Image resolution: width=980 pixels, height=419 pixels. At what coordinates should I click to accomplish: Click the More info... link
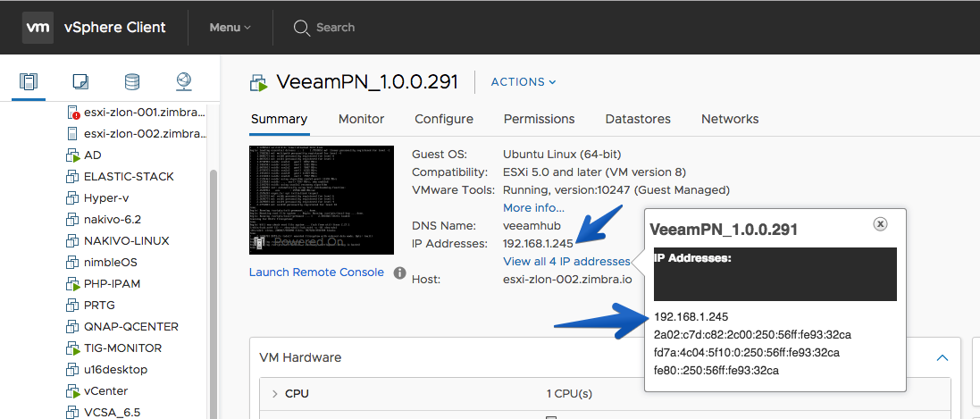tap(533, 207)
